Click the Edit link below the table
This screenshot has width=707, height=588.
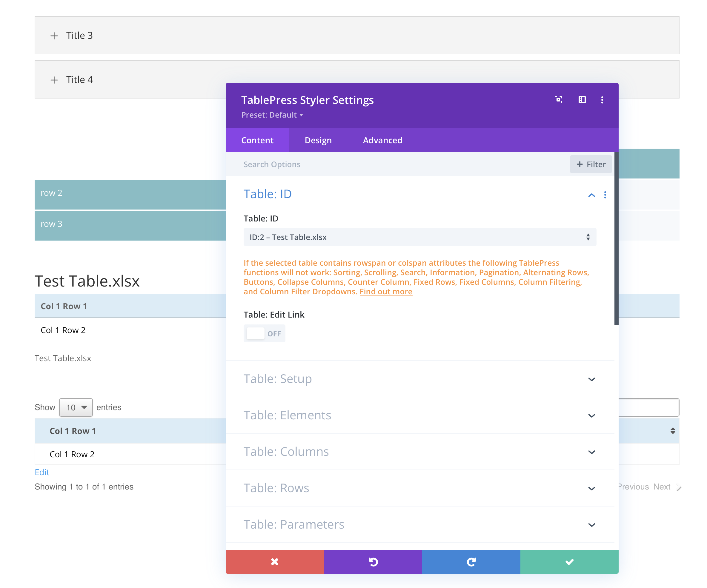coord(42,472)
